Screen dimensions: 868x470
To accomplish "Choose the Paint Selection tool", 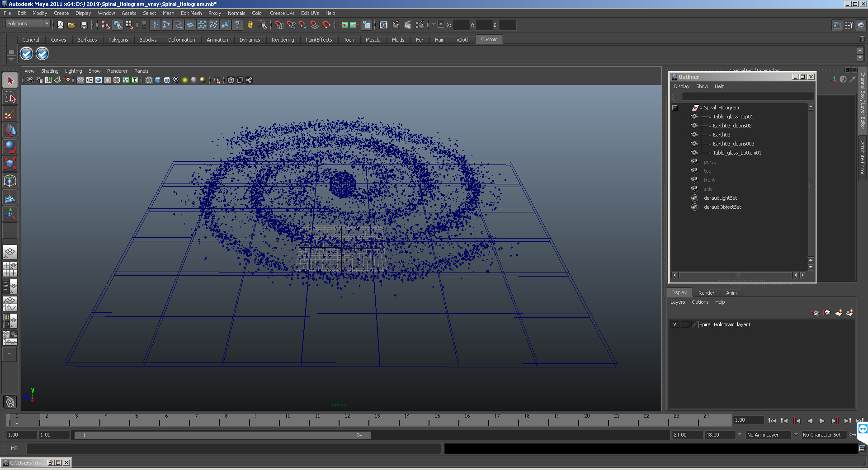I will coord(10,114).
